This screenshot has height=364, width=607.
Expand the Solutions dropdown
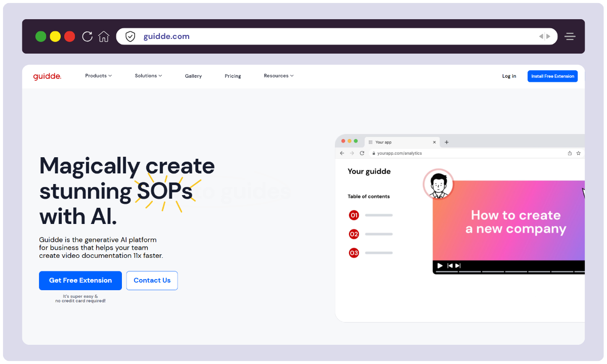click(x=148, y=76)
